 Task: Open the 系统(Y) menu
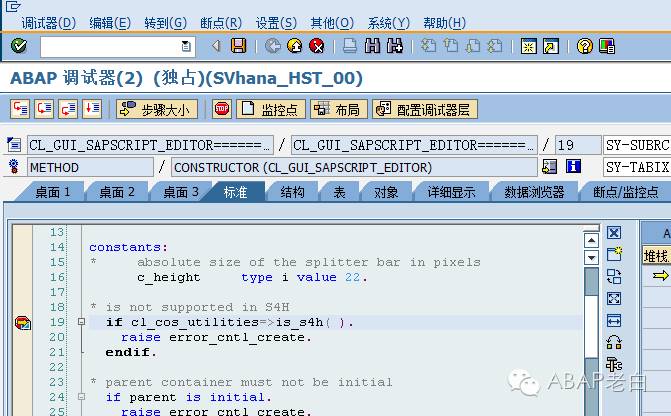(x=389, y=23)
